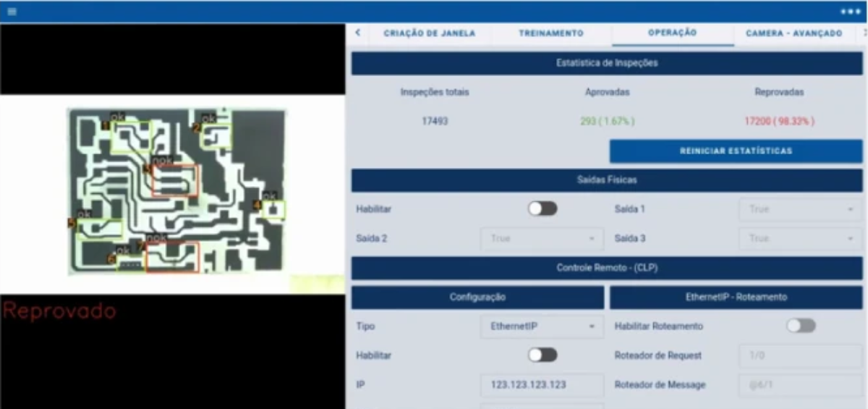Switch to the Treinamento tab
Screen dimensions: 868x409
tap(550, 33)
